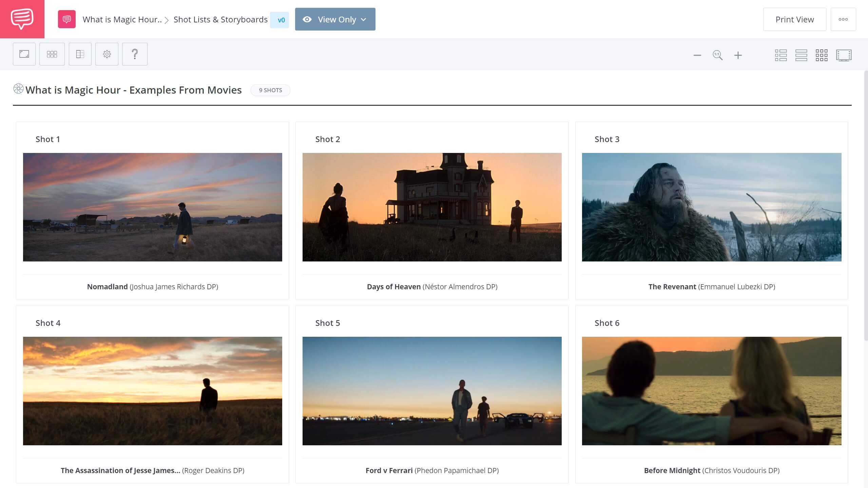This screenshot has height=488, width=868.
Task: Reset zoom with 1:1 magnifier icon
Action: [717, 55]
